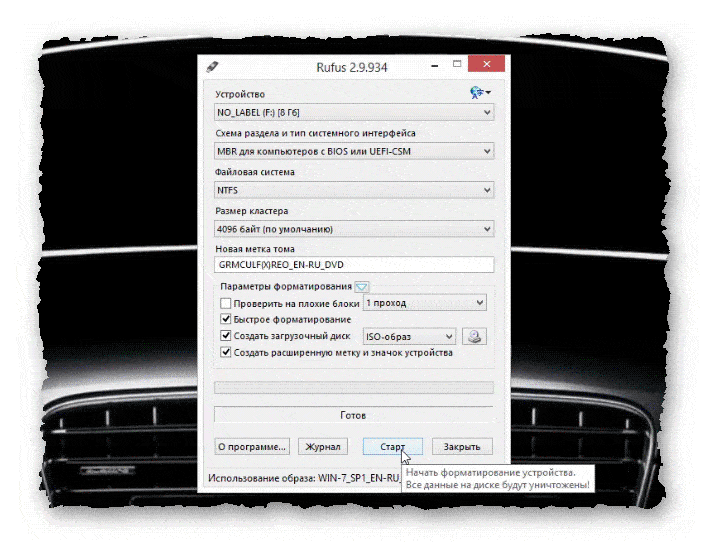This screenshot has height=544, width=704.
Task: Open the language globe menu
Action: coord(480,92)
